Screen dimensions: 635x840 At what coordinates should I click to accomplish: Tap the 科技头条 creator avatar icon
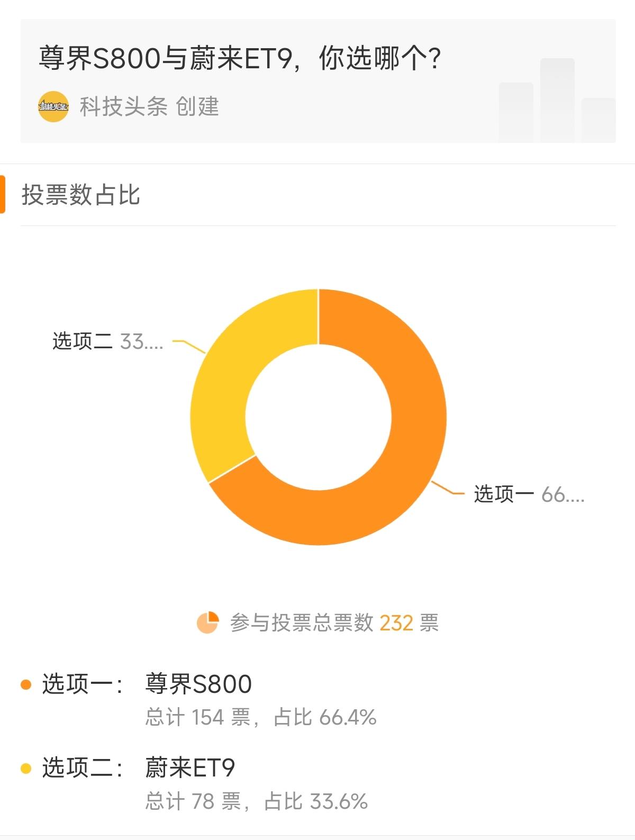coord(53,107)
